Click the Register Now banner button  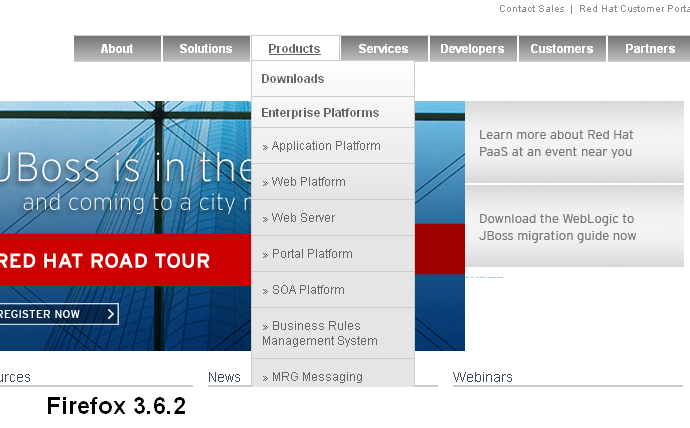coord(57,314)
